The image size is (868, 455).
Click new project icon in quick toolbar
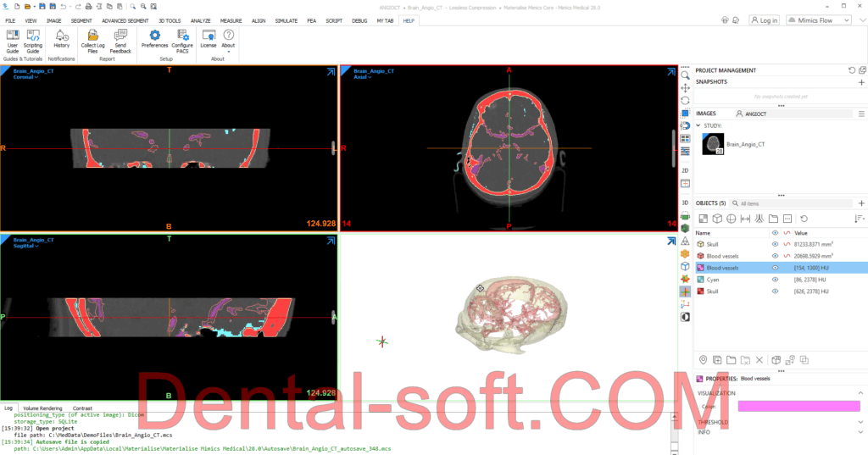(x=17, y=7)
